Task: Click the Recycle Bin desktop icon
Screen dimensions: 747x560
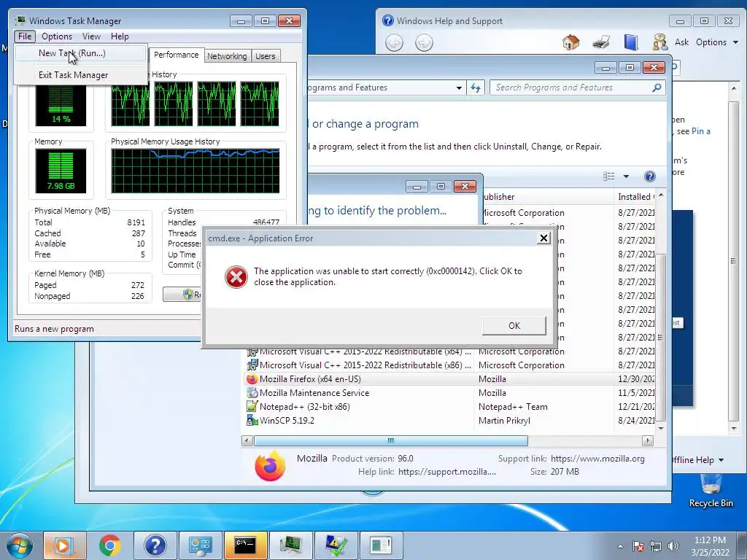Action: [711, 492]
